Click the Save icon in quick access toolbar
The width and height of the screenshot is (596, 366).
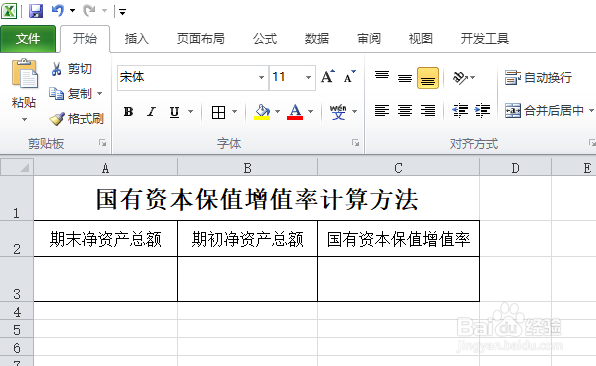[36, 11]
